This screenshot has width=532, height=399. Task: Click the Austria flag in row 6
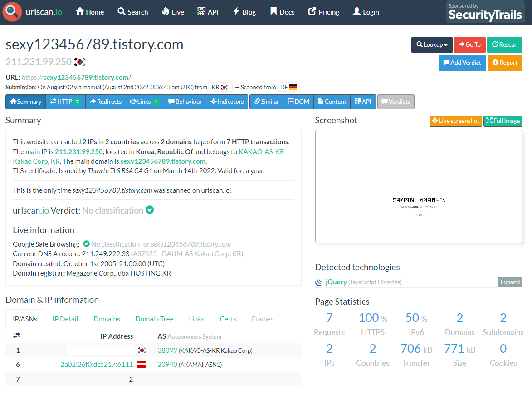coord(142,365)
